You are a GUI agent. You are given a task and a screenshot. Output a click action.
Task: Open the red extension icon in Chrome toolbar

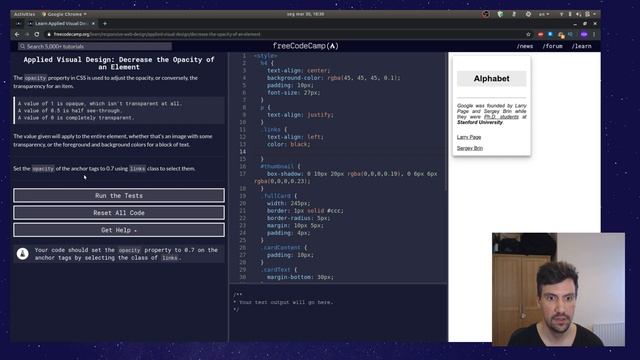[540, 34]
